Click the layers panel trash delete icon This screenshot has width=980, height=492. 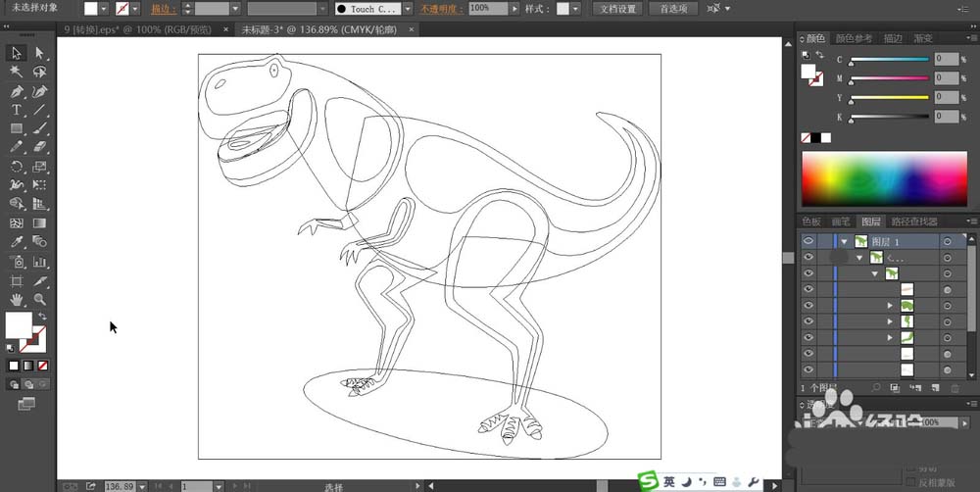pyautogui.click(x=955, y=388)
